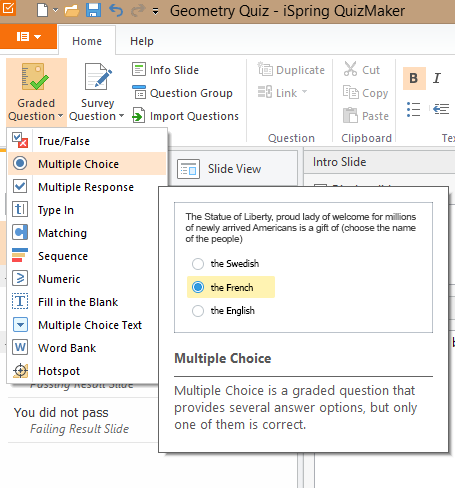The image size is (455, 488).
Task: Click the decrease indent icon
Action: 441,109
